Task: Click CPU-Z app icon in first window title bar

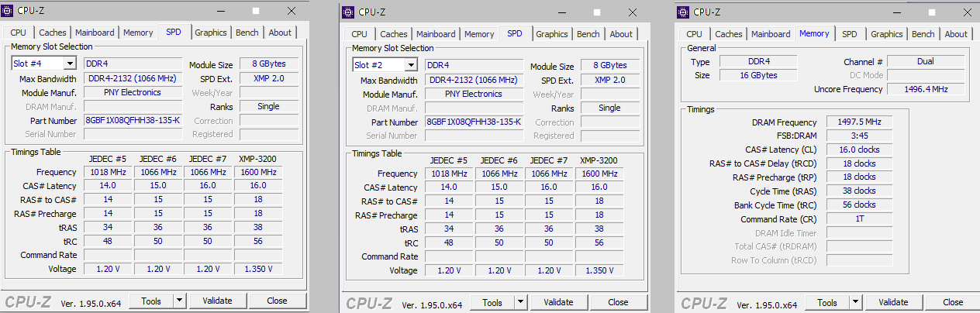Action: pyautogui.click(x=7, y=11)
